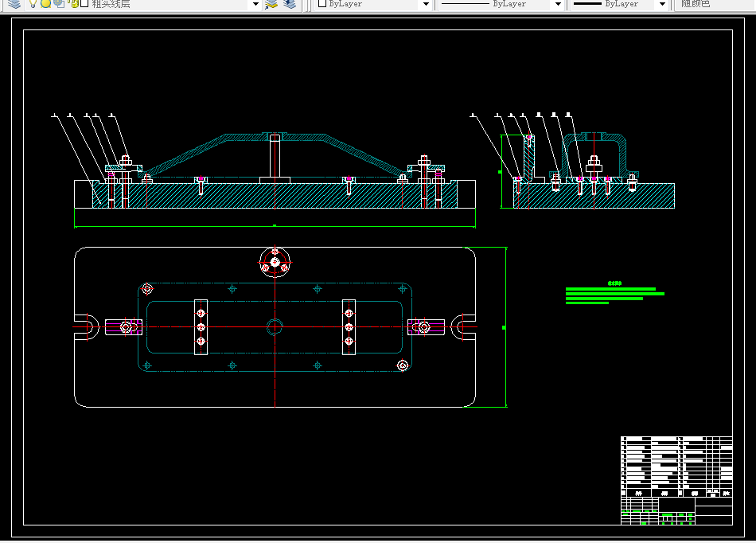
Task: Toggle the layer on/off lightbulb
Action: pos(33,4)
